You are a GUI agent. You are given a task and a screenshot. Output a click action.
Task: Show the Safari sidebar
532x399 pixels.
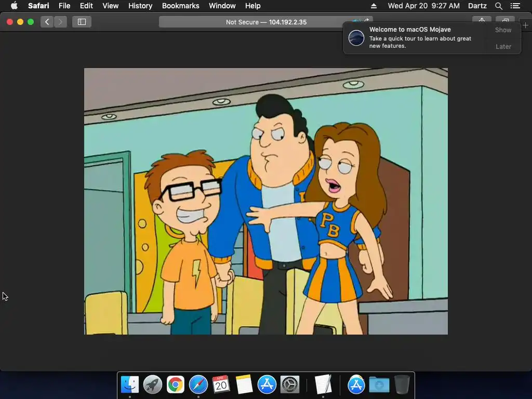click(82, 22)
